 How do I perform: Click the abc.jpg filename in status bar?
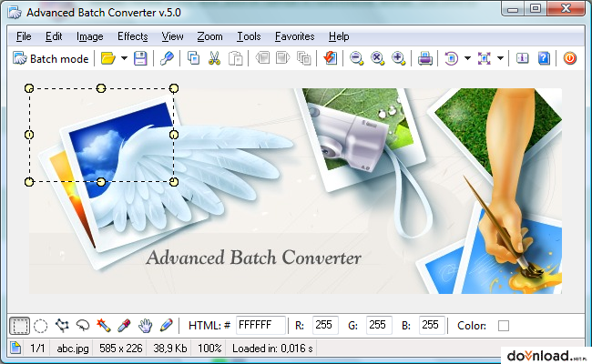point(73,349)
